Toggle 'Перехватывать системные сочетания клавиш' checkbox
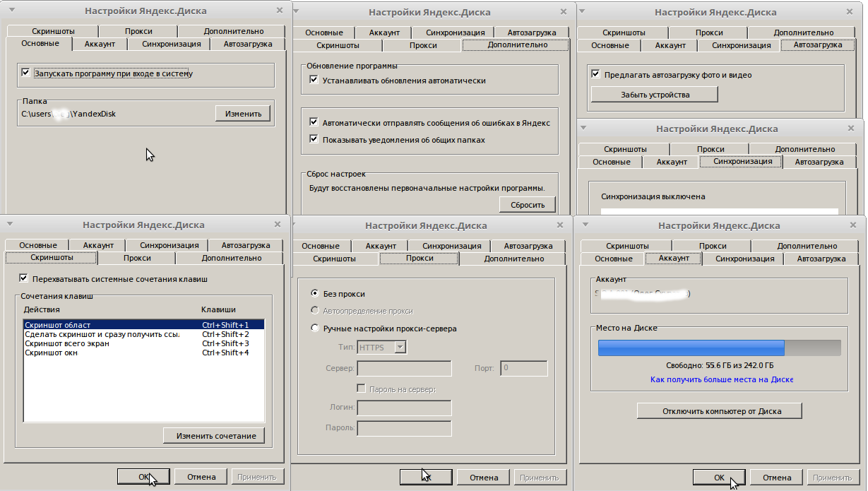 [24, 278]
